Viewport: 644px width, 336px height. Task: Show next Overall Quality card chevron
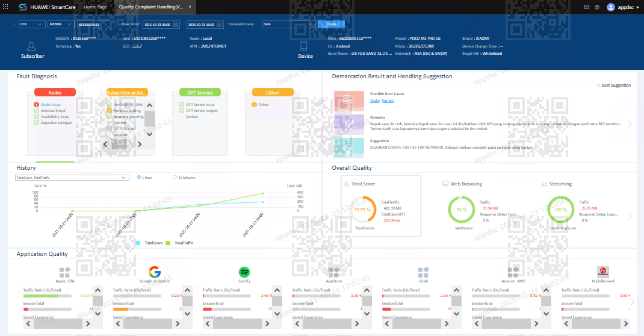click(630, 216)
